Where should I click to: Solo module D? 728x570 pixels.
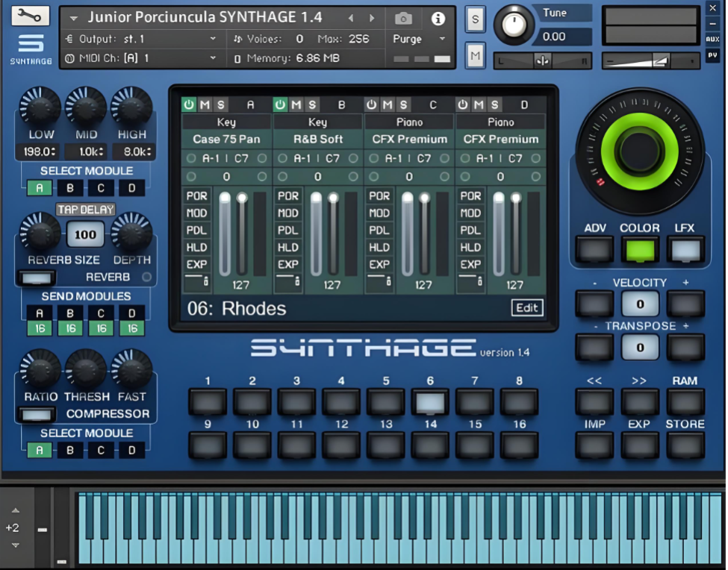coord(495,104)
